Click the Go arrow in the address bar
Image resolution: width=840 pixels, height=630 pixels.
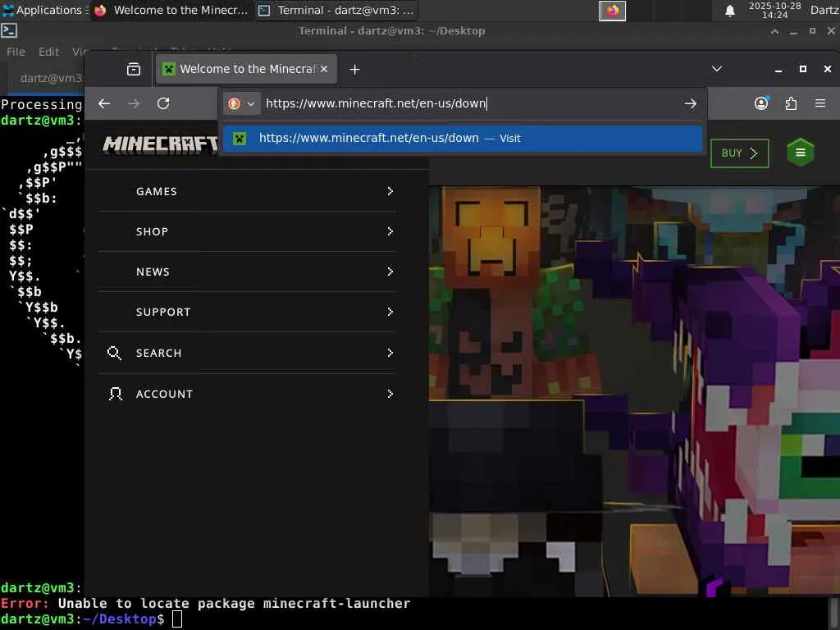[x=690, y=103]
